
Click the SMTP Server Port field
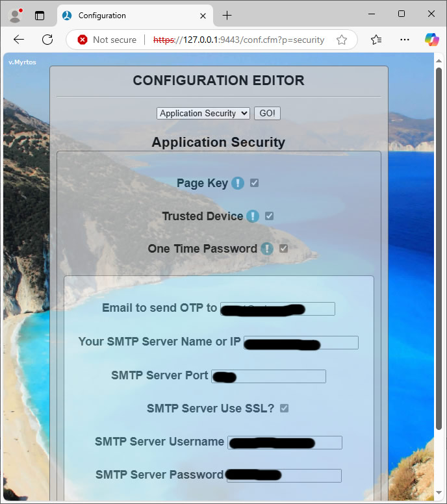(268, 377)
